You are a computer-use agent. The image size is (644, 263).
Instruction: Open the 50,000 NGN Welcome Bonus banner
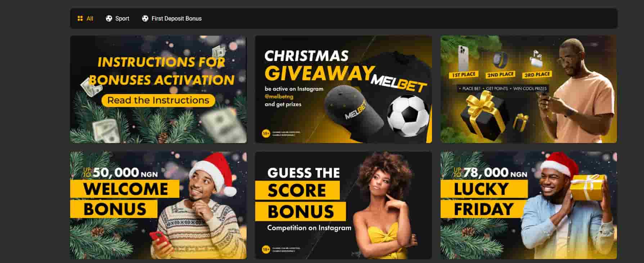(x=158, y=205)
